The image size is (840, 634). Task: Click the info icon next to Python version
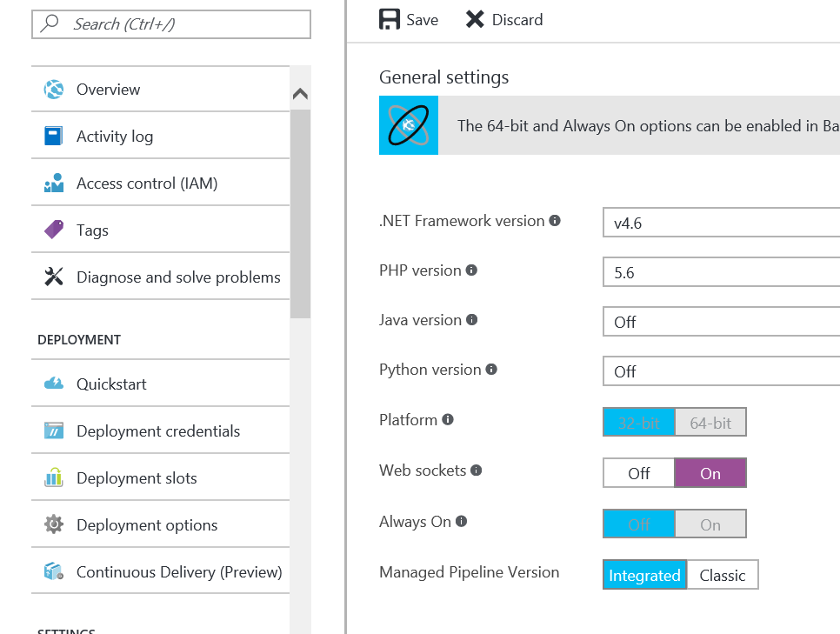[x=493, y=368]
